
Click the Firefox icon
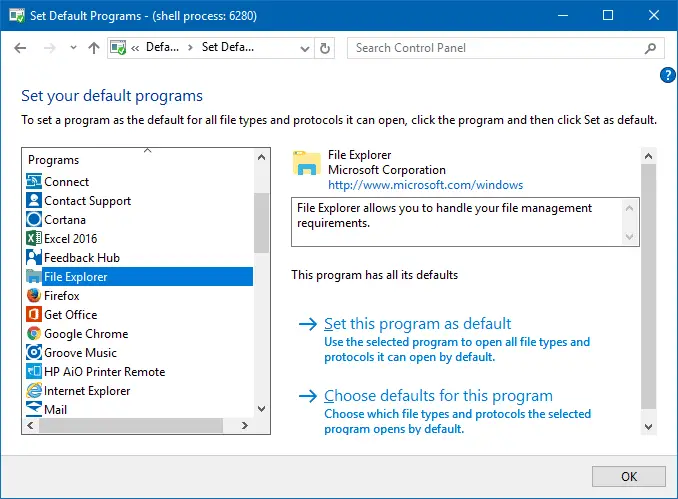tap(34, 296)
